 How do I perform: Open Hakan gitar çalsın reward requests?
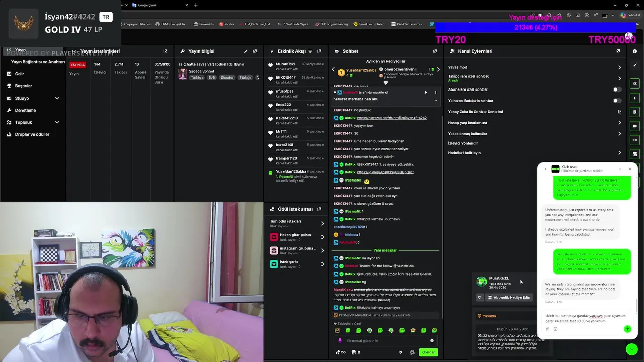point(297,237)
